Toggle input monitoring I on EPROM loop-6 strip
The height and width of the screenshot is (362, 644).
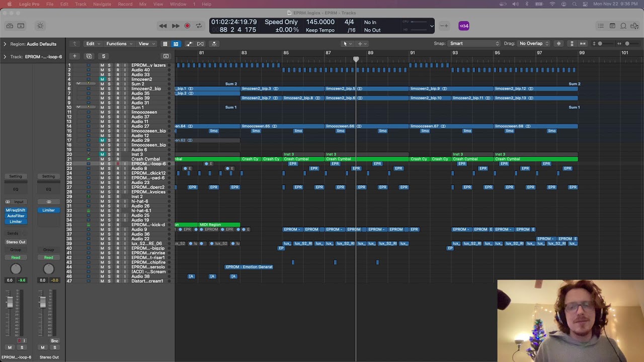click(24, 341)
